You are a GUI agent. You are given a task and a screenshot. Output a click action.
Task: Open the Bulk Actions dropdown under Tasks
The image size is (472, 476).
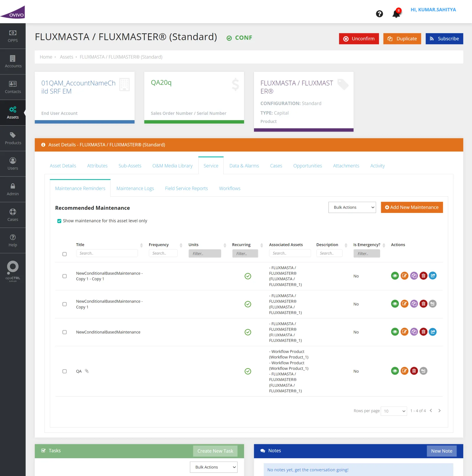(x=214, y=467)
